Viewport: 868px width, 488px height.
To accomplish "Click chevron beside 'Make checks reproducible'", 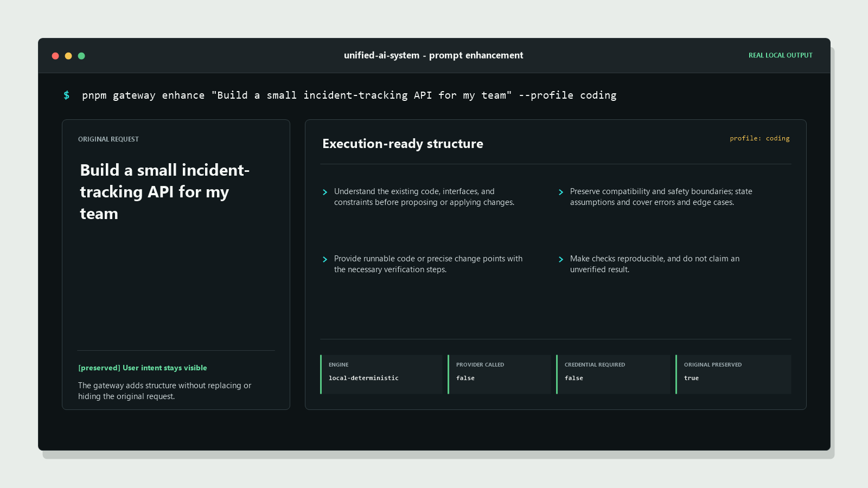I will point(561,259).
